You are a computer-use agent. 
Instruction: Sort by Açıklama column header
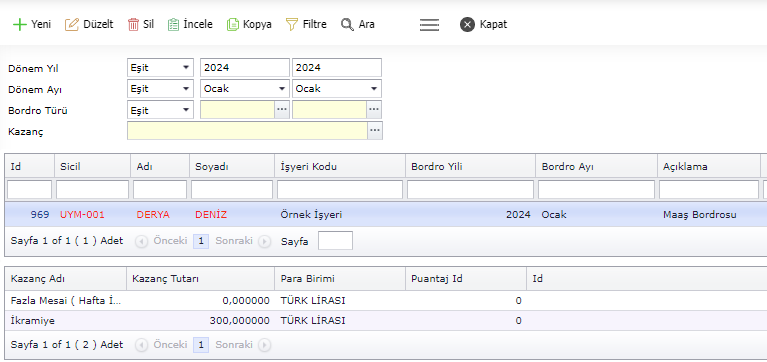(x=709, y=166)
